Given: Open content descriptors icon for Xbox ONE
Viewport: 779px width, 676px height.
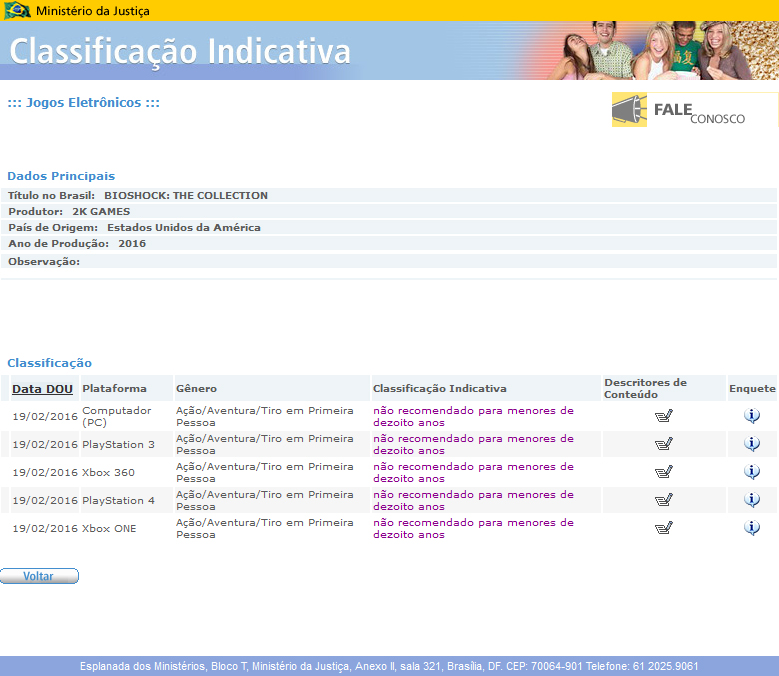Looking at the screenshot, I should pyautogui.click(x=663, y=528).
